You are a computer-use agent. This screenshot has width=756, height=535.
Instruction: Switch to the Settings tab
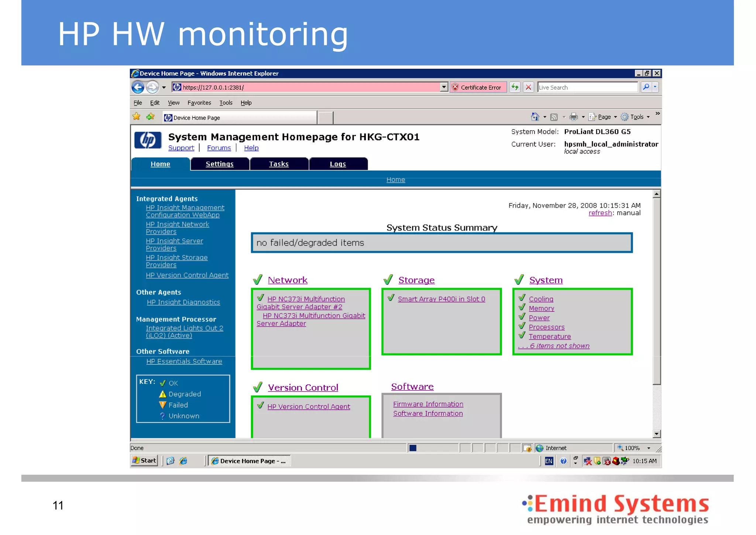219,164
